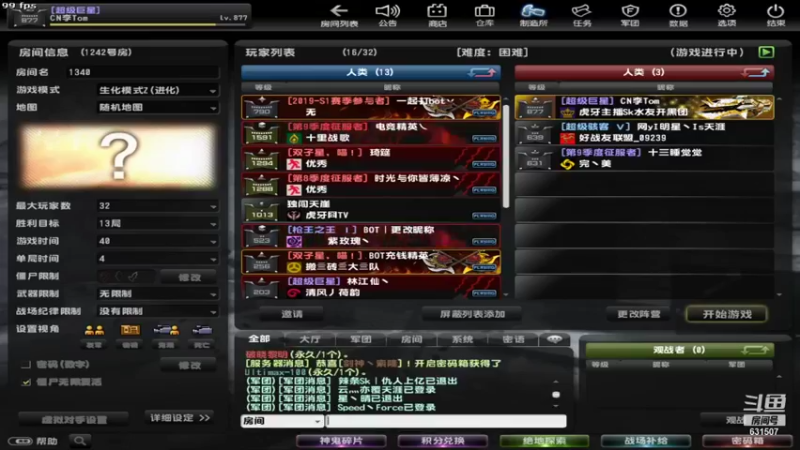This screenshot has width=800, height=450.
Task: Click the swap arrows on blue team header
Action: pyautogui.click(x=482, y=72)
